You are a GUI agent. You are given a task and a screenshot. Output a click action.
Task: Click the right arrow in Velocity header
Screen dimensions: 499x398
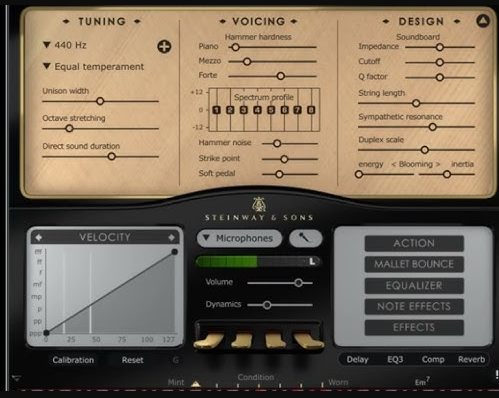coord(171,237)
